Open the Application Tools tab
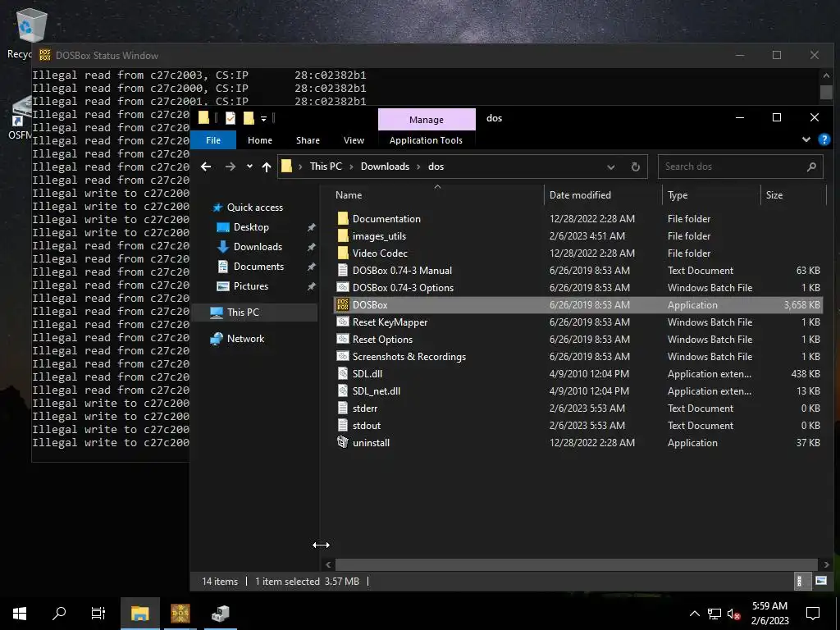The width and height of the screenshot is (840, 630). coord(426,139)
